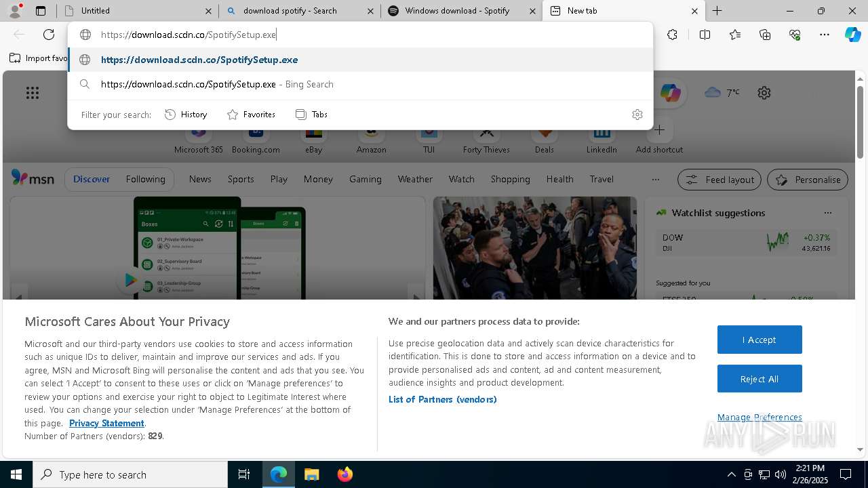Open a new browser tab
Screen dimensions: 868x488
(x=717, y=11)
